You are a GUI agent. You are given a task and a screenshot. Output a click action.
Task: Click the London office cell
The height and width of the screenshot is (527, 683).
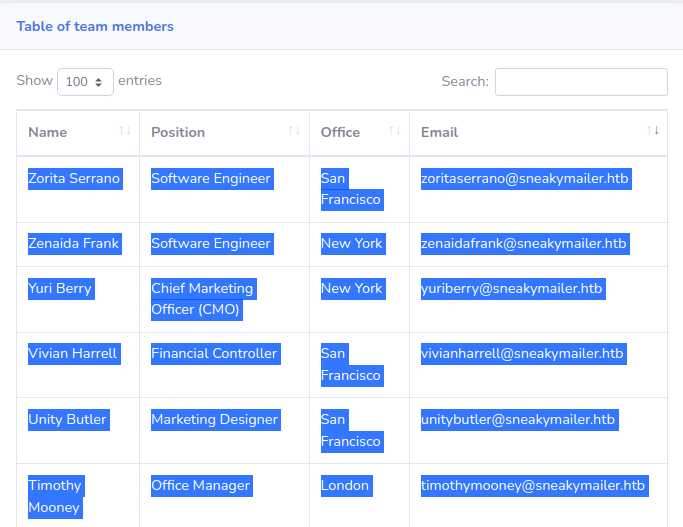click(x=359, y=496)
